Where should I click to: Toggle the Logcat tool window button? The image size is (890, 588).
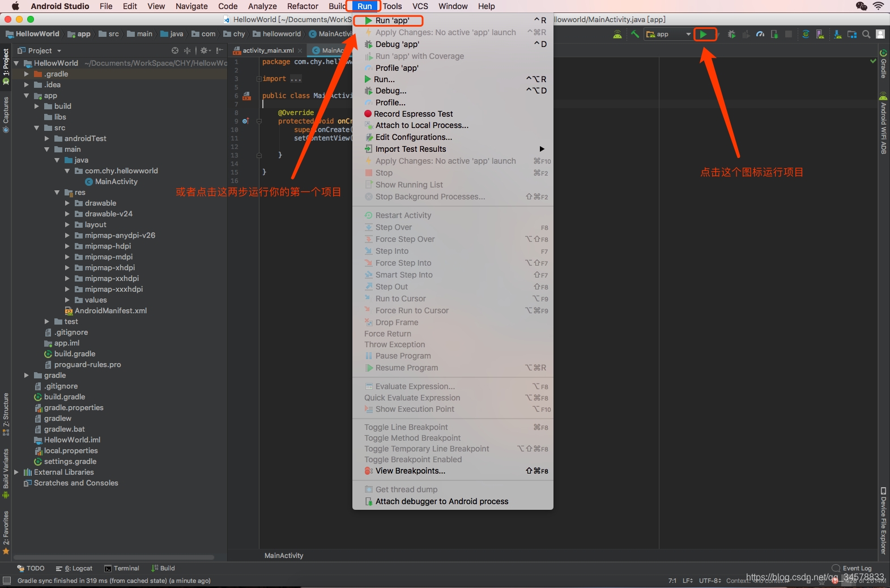[74, 568]
